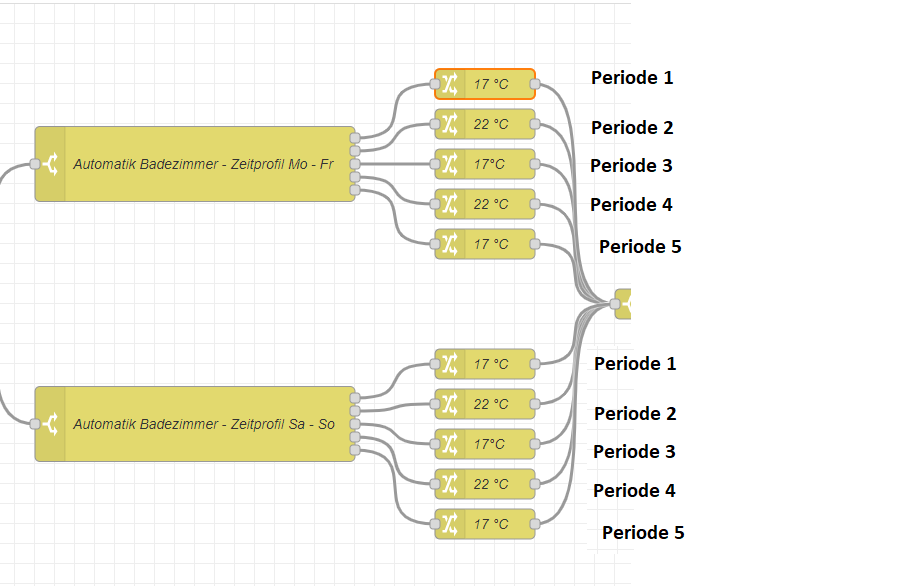Image resolution: width=910 pixels, height=586 pixels.
Task: Click the output port of the orange-highlighted 17 °C node
Action: 535,84
